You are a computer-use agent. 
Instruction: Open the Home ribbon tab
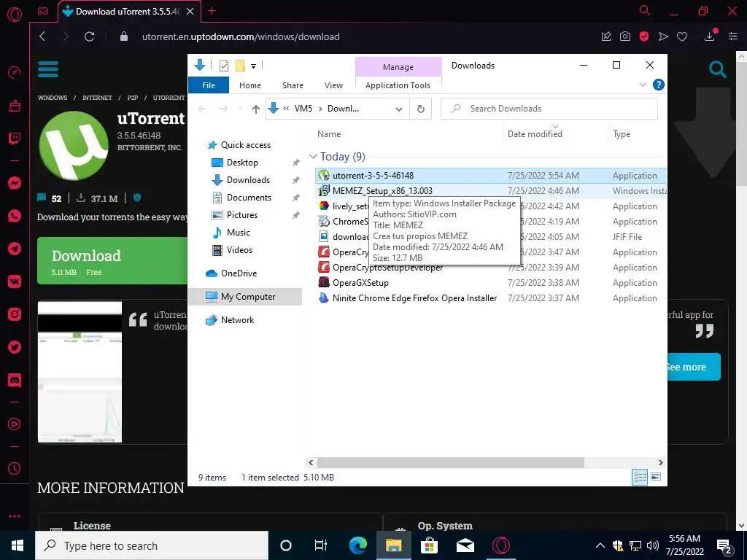[x=250, y=85]
